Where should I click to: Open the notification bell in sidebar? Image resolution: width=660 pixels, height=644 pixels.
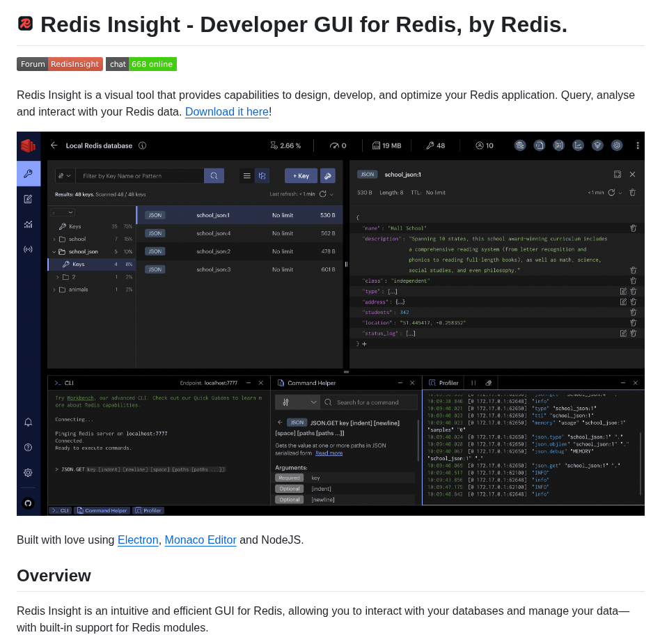(29, 422)
